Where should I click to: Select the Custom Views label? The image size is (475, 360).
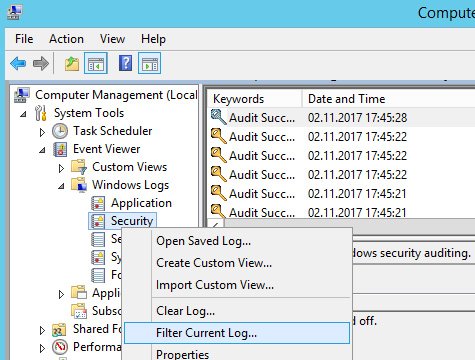pyautogui.click(x=129, y=167)
